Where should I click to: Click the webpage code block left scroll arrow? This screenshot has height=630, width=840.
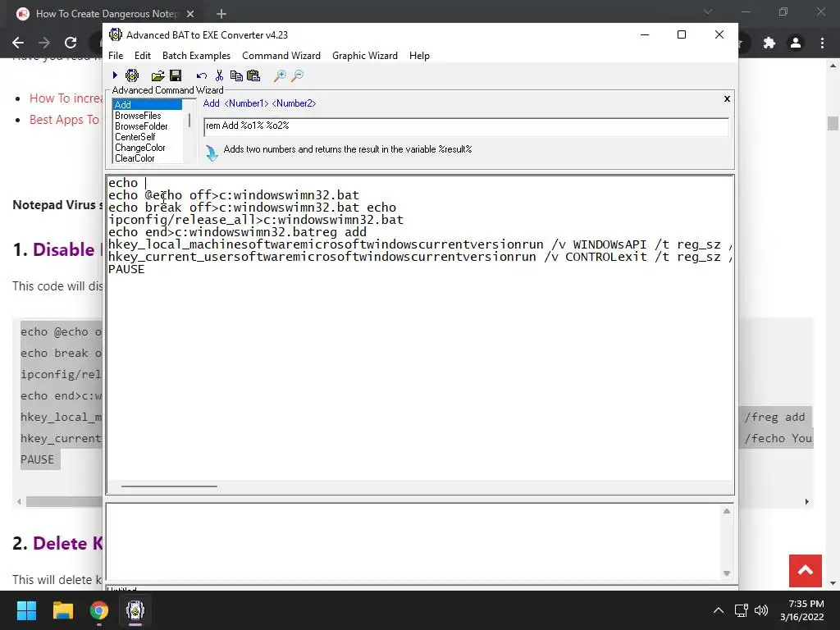pos(20,502)
